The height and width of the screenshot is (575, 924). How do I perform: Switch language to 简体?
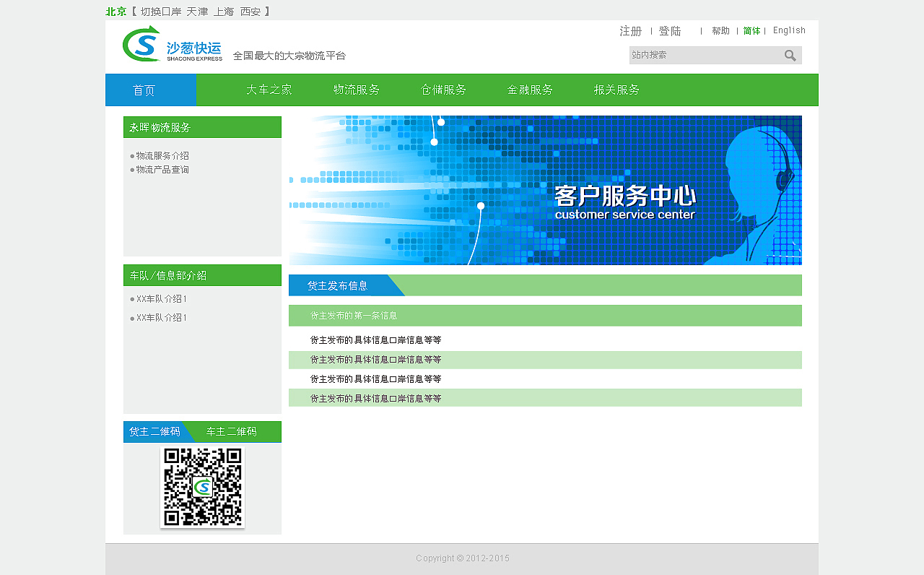click(x=751, y=31)
